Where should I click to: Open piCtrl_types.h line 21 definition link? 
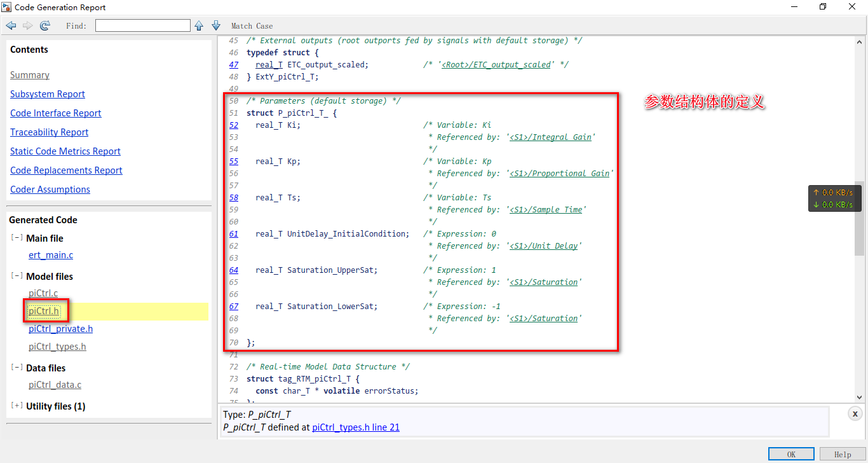355,427
